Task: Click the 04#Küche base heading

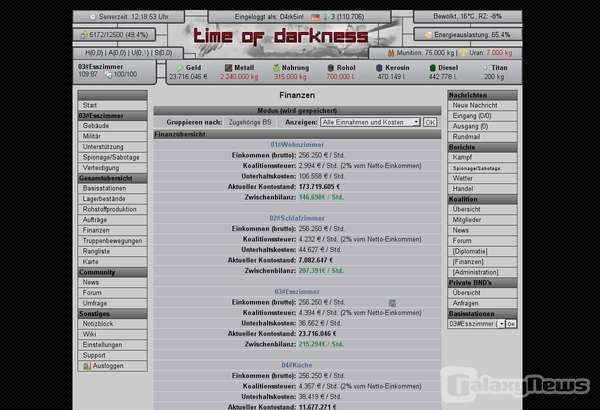Action: tap(297, 365)
